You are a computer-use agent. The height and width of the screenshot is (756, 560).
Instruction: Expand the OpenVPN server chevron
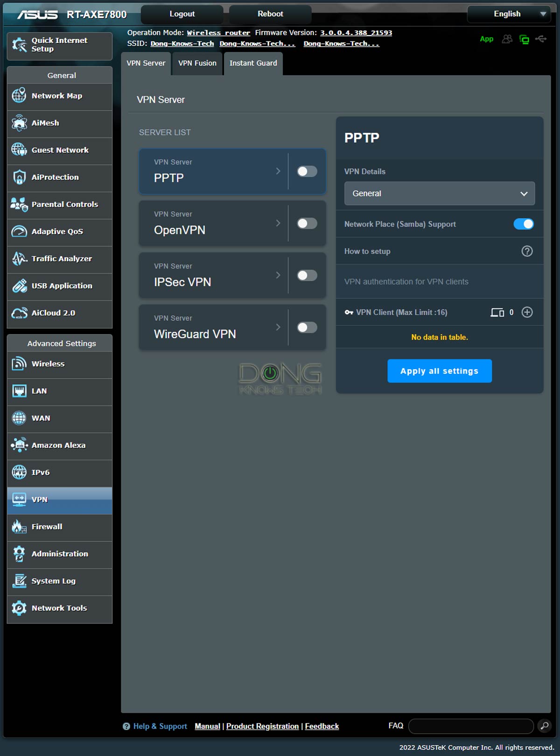pyautogui.click(x=278, y=223)
